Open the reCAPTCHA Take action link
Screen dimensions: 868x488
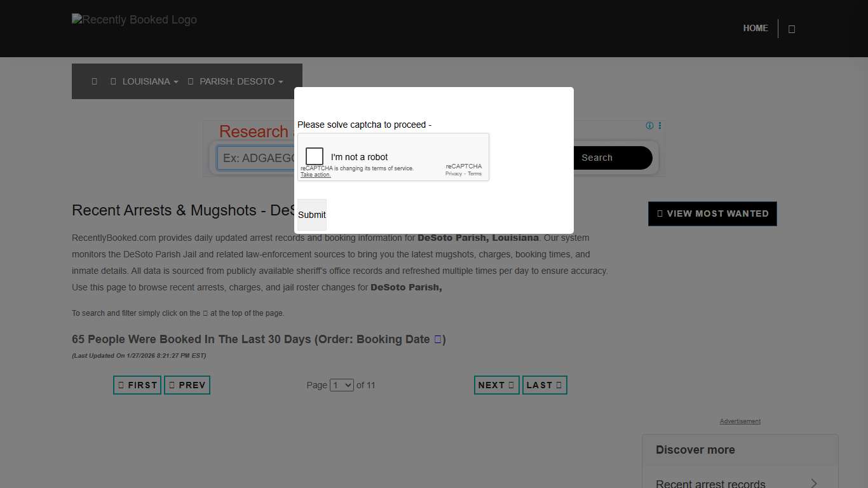(x=316, y=175)
